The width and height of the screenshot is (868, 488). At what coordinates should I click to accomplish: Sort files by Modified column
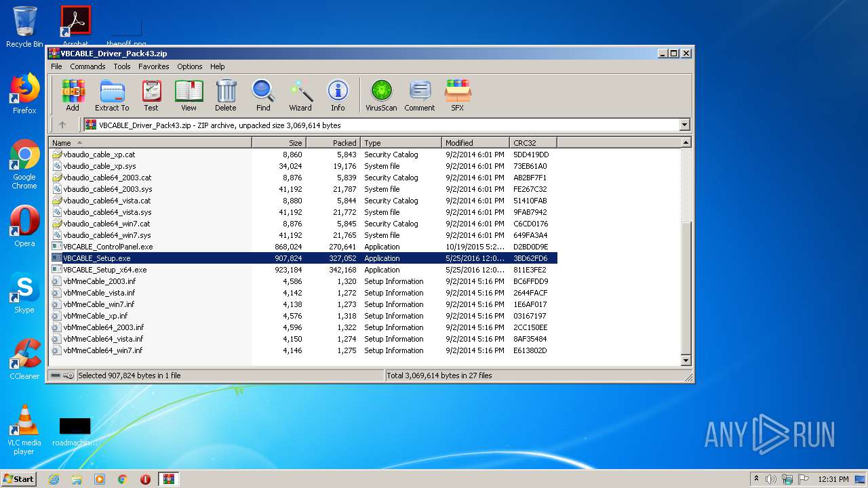(476, 142)
